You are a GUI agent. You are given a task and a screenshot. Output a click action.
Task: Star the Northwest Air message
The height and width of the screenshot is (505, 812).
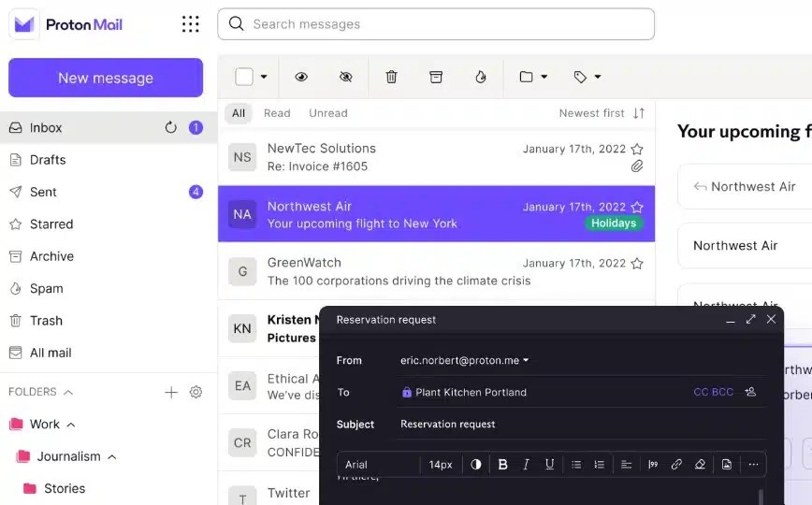click(x=637, y=208)
